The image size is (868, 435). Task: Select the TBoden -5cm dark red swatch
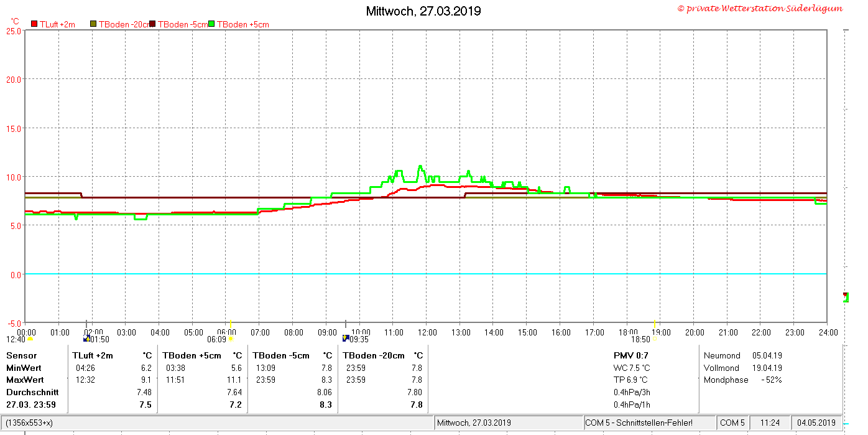click(x=152, y=24)
